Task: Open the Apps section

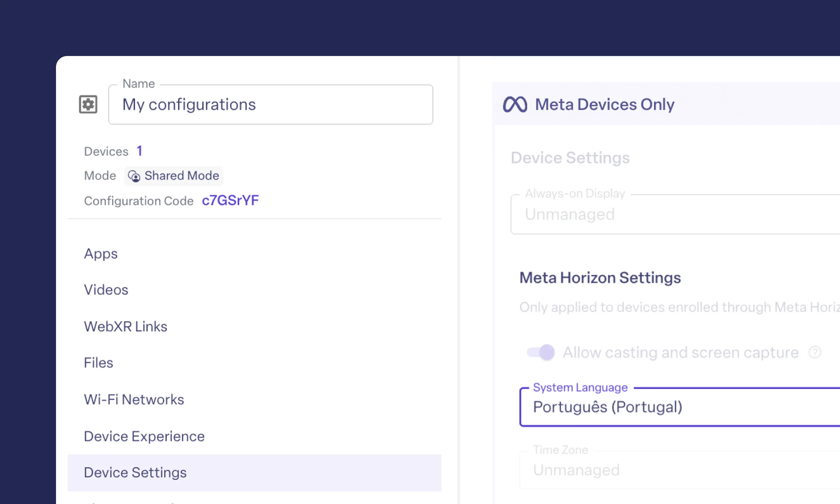Action: [x=254, y=254]
